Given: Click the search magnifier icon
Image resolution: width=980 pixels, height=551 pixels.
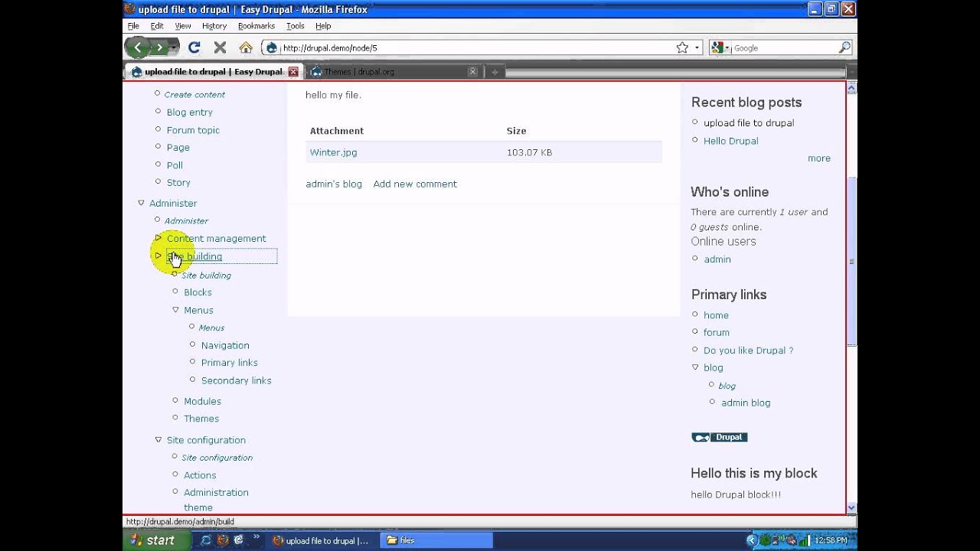Looking at the screenshot, I should click(844, 47).
